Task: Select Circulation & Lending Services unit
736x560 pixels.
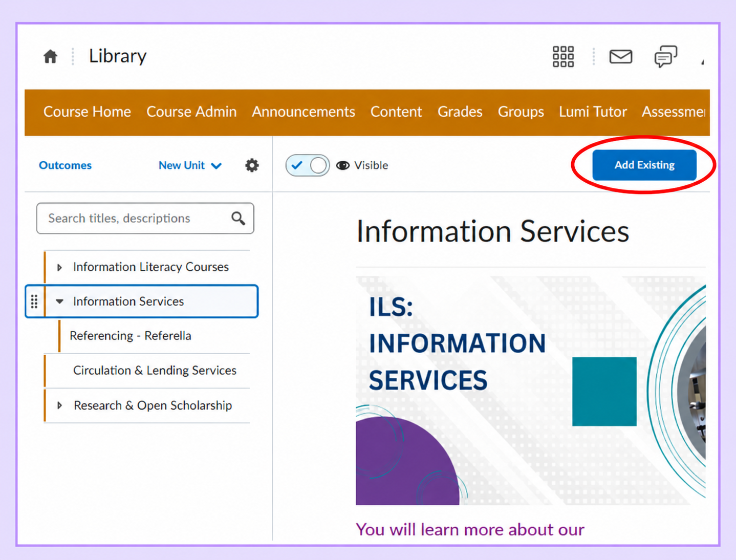Action: pos(155,371)
